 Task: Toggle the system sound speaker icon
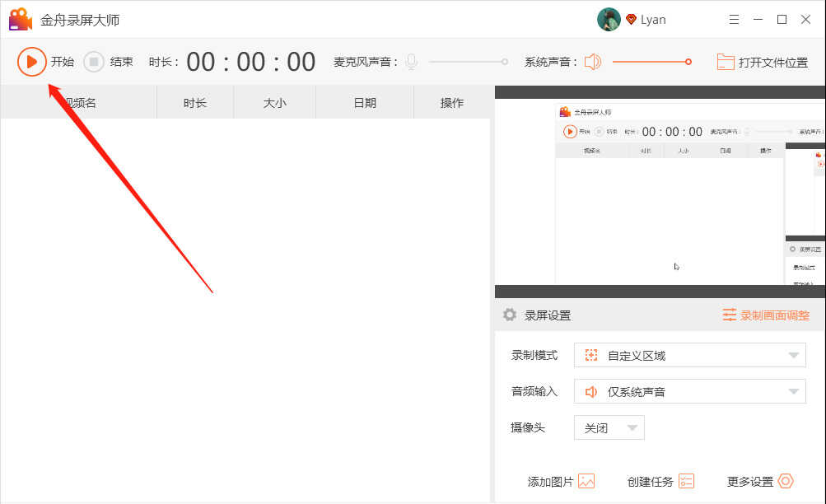click(x=593, y=62)
